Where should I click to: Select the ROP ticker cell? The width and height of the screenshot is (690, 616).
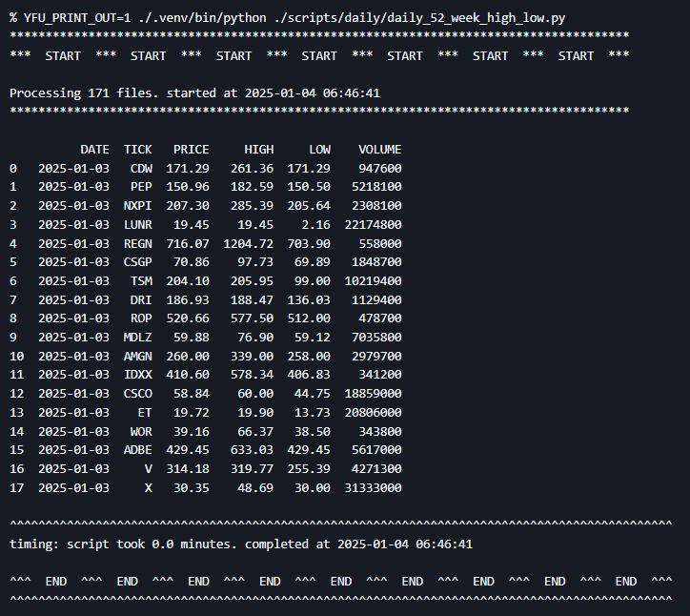(141, 318)
